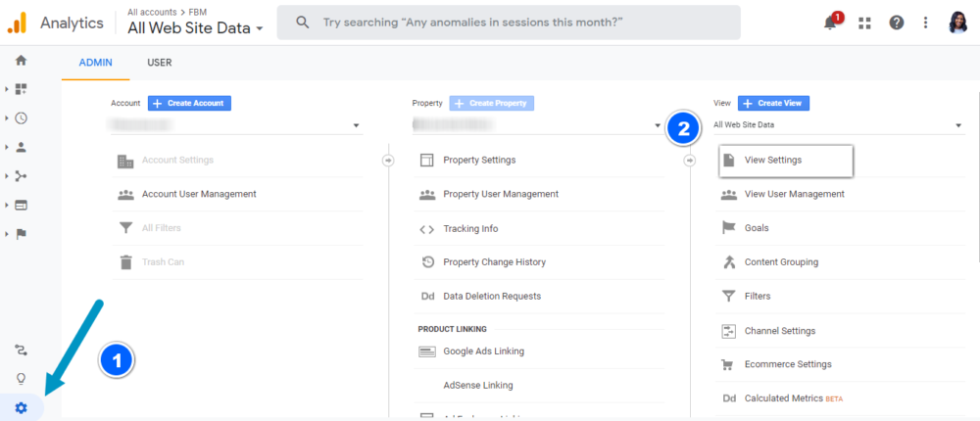Click Ecommerce Settings cart icon

click(x=729, y=364)
